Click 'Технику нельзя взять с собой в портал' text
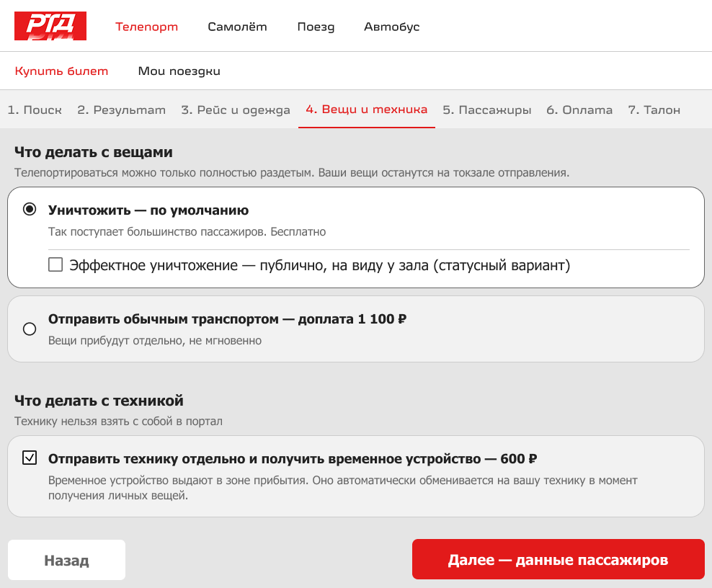Image resolution: width=712 pixels, height=588 pixels. pyautogui.click(x=118, y=422)
